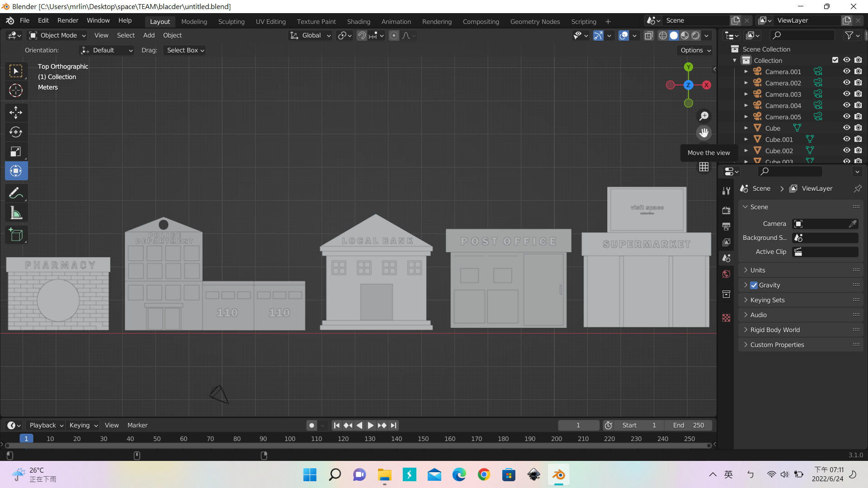868x488 pixels.
Task: Expand the Rigid Body World panel
Action: pyautogui.click(x=775, y=330)
